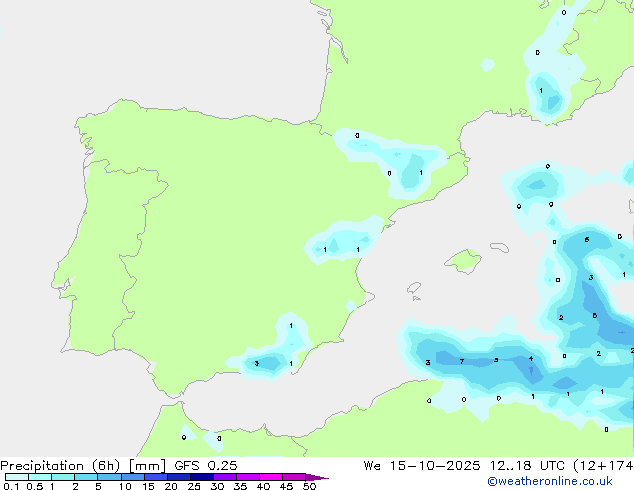Click the "7" precipitation value on the map
Image resolution: width=634 pixels, height=490 pixels.
pyautogui.click(x=462, y=361)
